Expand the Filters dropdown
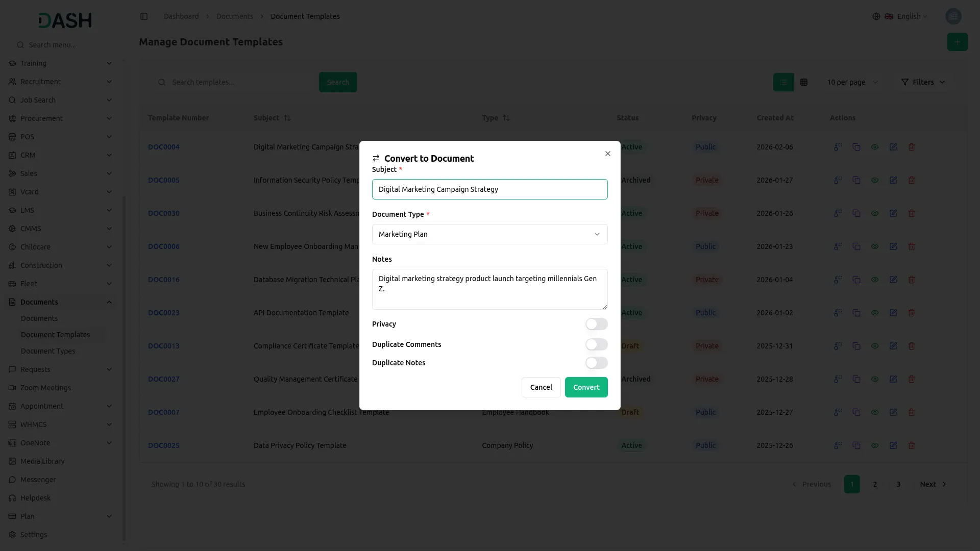Viewport: 980px width, 551px height. coord(923,82)
